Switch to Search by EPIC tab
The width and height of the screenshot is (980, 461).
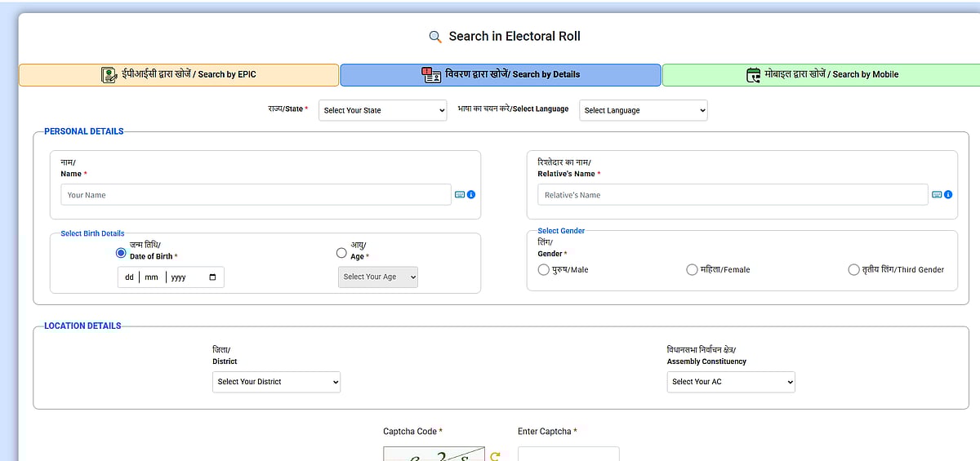(179, 74)
